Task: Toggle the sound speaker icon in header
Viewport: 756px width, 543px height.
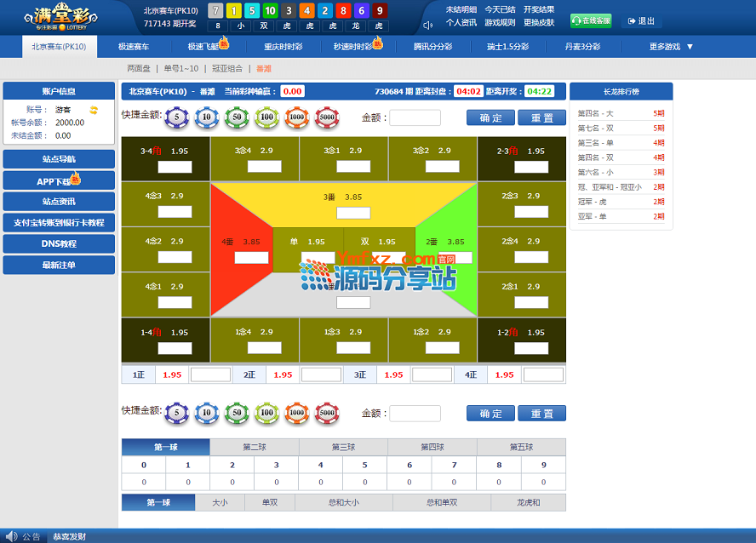Action: (427, 25)
